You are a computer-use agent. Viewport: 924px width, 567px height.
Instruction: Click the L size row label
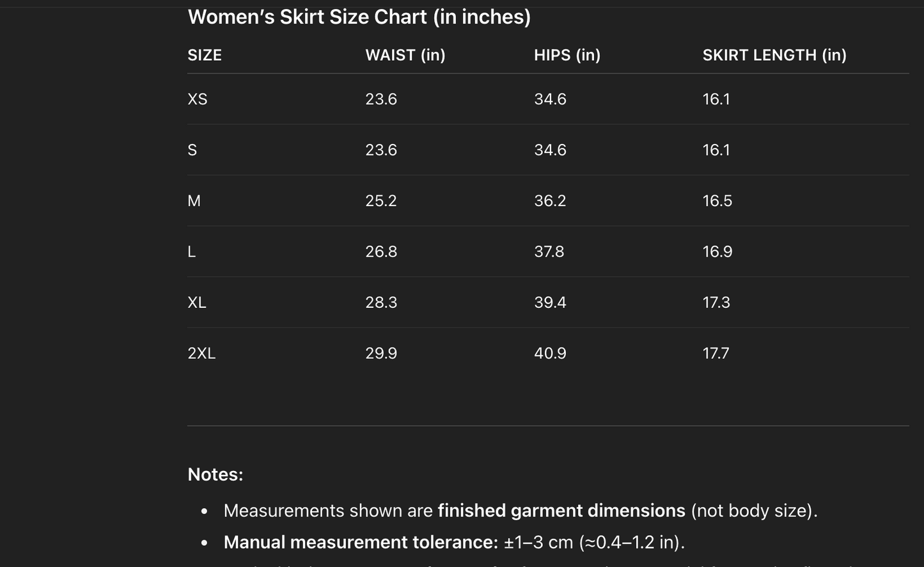(x=192, y=252)
